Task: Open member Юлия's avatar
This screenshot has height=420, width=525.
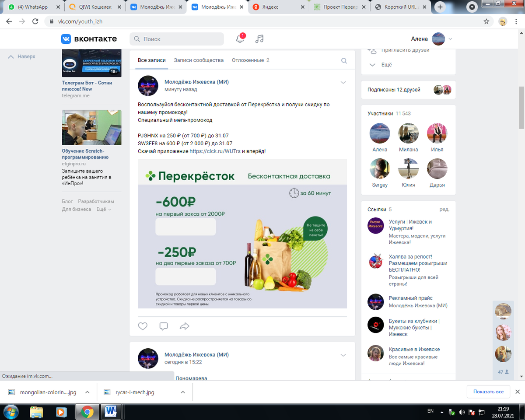Action: pyautogui.click(x=408, y=168)
